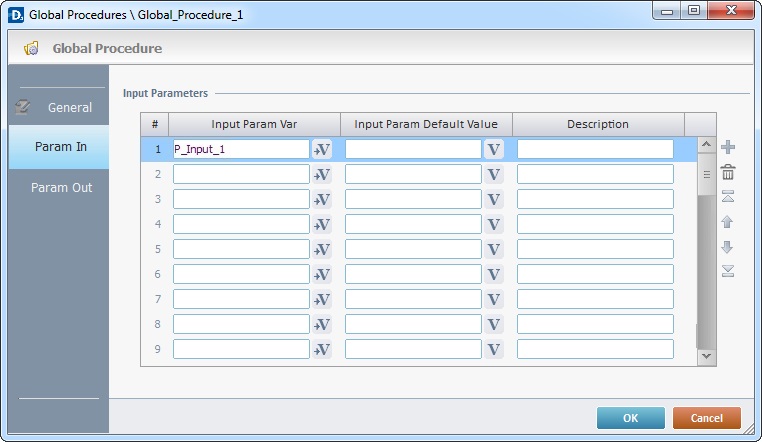Move selected row up arrow icon
Screen dimensions: 762x442
(x=727, y=222)
